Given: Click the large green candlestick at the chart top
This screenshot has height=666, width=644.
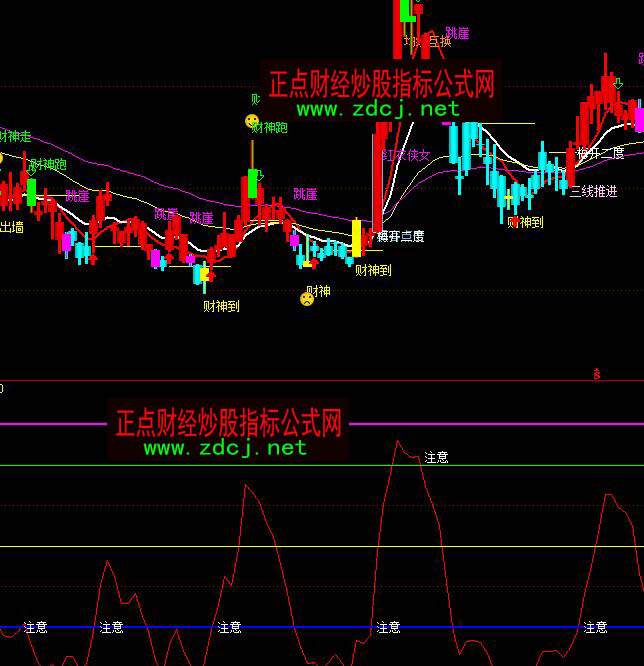Looking at the screenshot, I should [x=406, y=11].
